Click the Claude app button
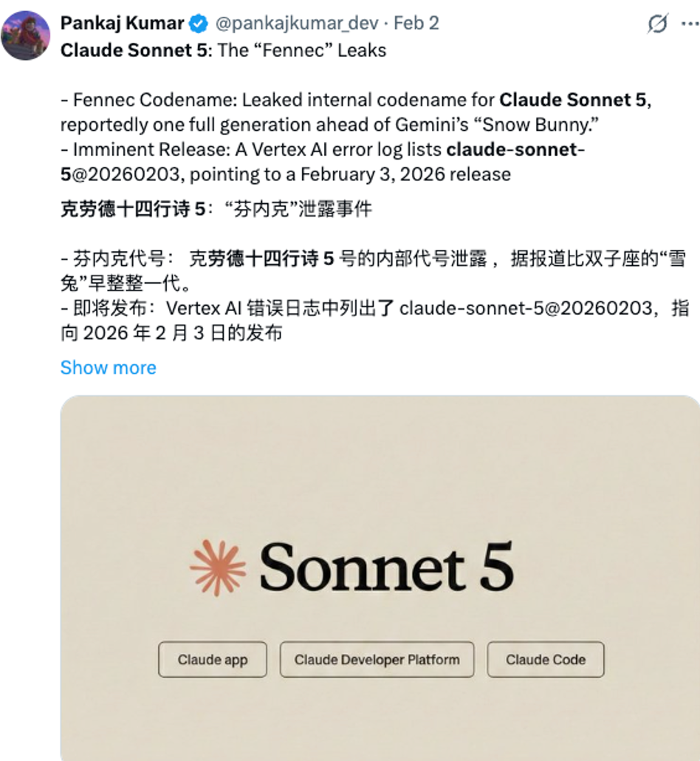This screenshot has height=761, width=700. coord(213,660)
